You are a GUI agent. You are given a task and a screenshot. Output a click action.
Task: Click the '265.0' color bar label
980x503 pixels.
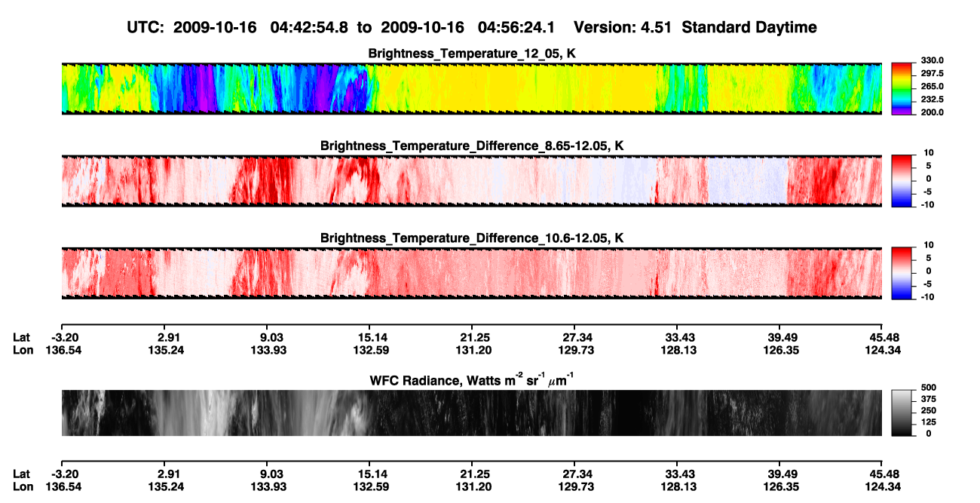click(933, 86)
